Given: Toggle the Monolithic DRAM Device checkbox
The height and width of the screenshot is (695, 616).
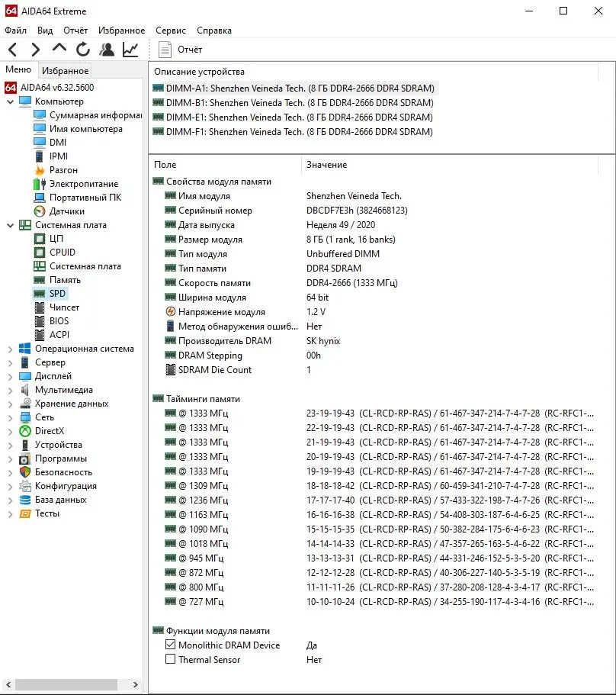Looking at the screenshot, I should click(170, 645).
